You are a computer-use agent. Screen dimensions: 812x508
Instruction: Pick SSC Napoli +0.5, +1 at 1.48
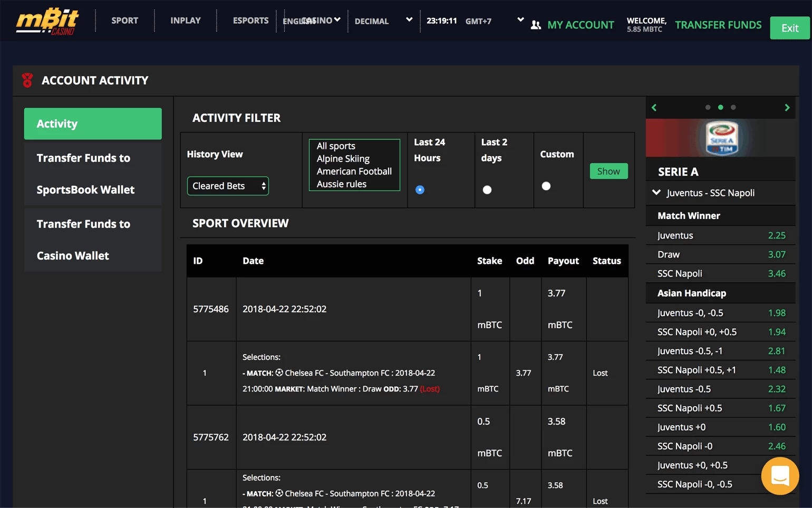(720, 370)
